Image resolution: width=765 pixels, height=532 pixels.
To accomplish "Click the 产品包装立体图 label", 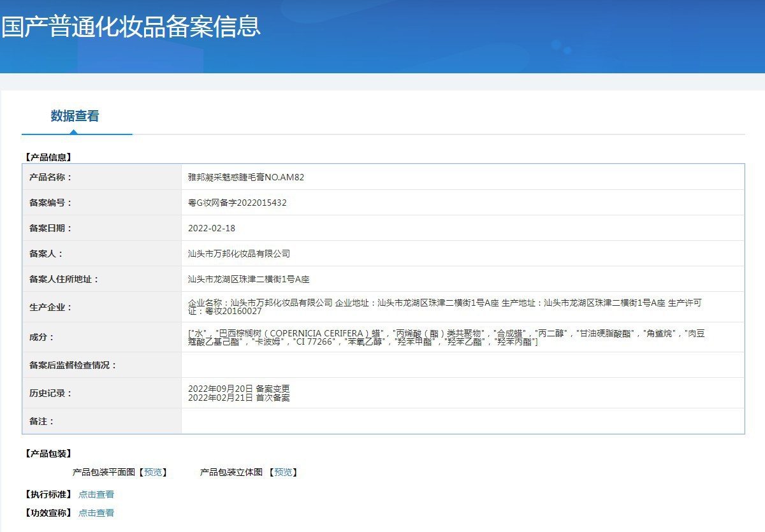I will pos(231,472).
